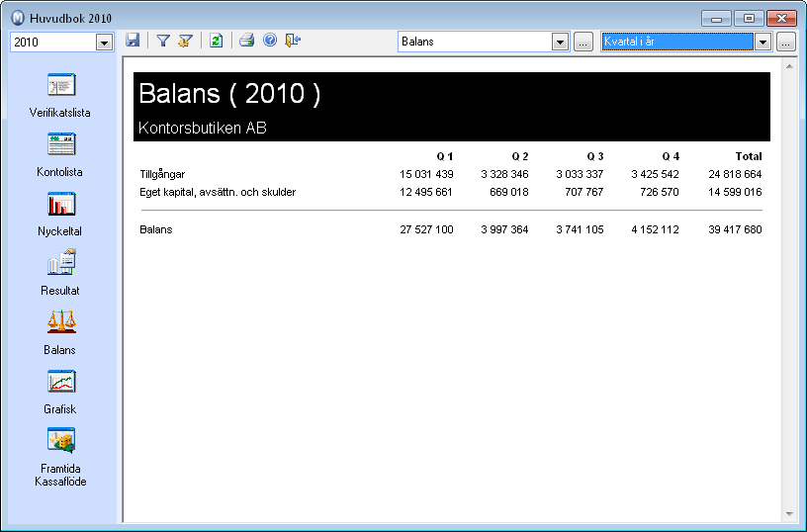This screenshot has width=807, height=532.
Task: Click the ellipsis button beside Kvartal i år
Action: pos(785,43)
